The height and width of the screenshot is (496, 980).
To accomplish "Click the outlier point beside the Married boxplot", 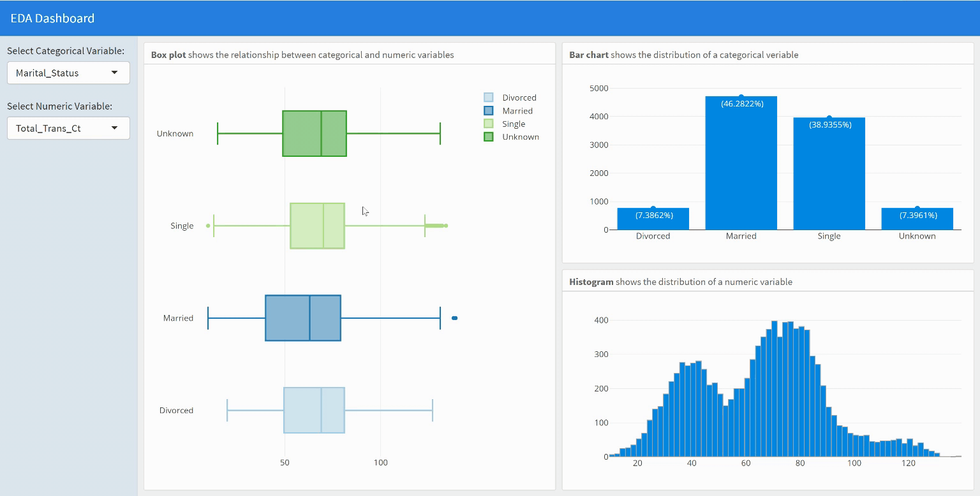I will [455, 317].
